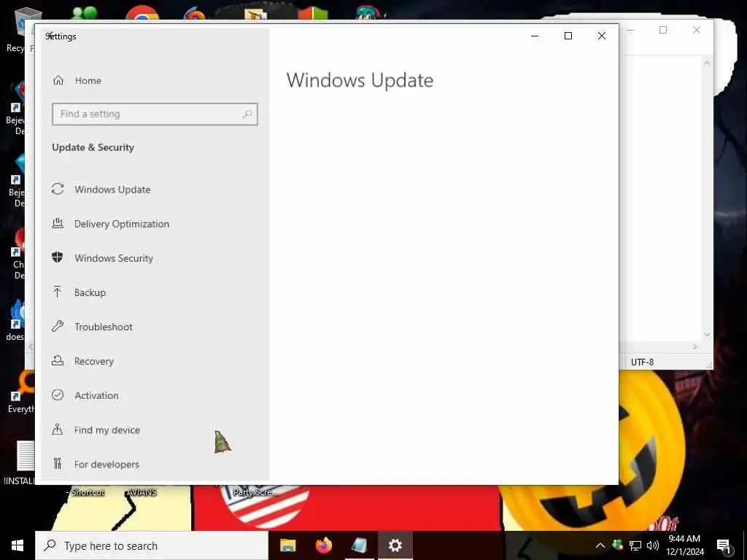
Task: Click the Backup upload-arrow icon
Action: pos(58,292)
